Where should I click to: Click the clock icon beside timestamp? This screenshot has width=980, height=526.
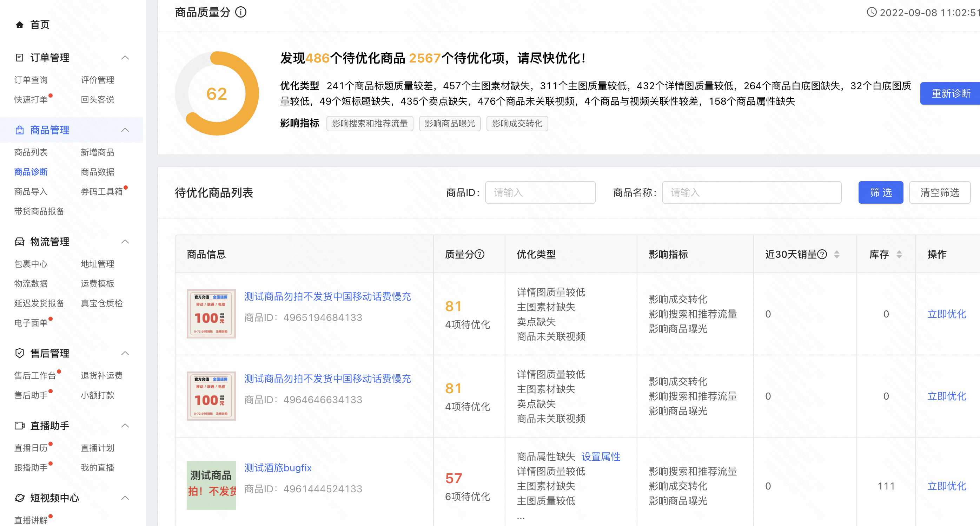(x=872, y=12)
